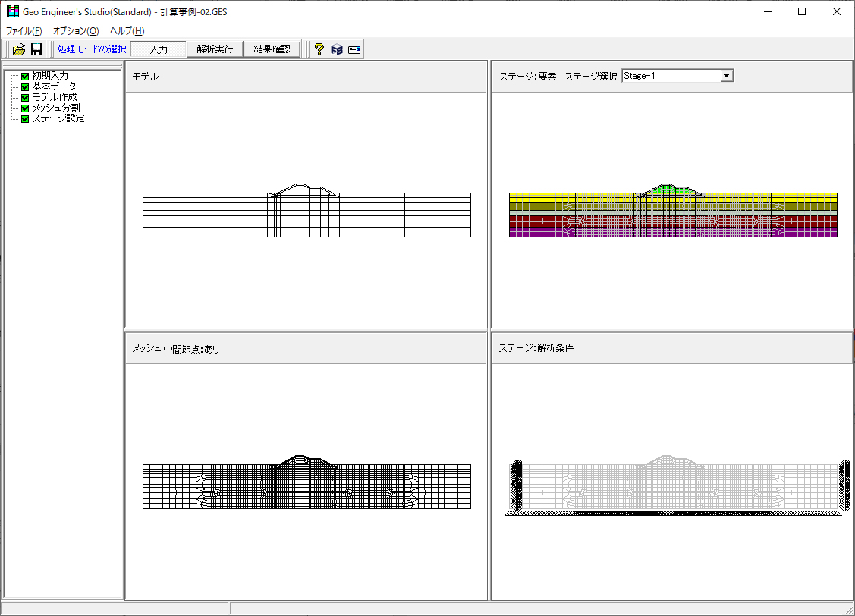Screen dimensions: 855x616
Task: Switch to 解析実行 mode
Action: click(215, 49)
